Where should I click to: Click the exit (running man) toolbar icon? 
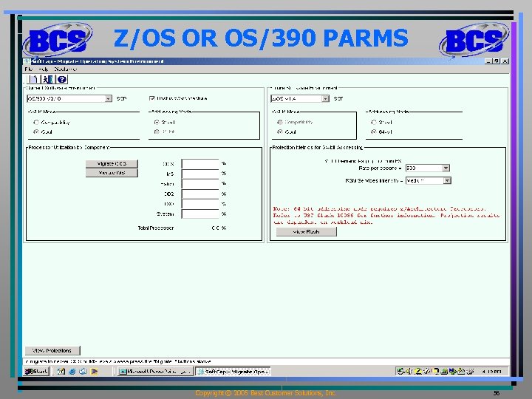47,79
